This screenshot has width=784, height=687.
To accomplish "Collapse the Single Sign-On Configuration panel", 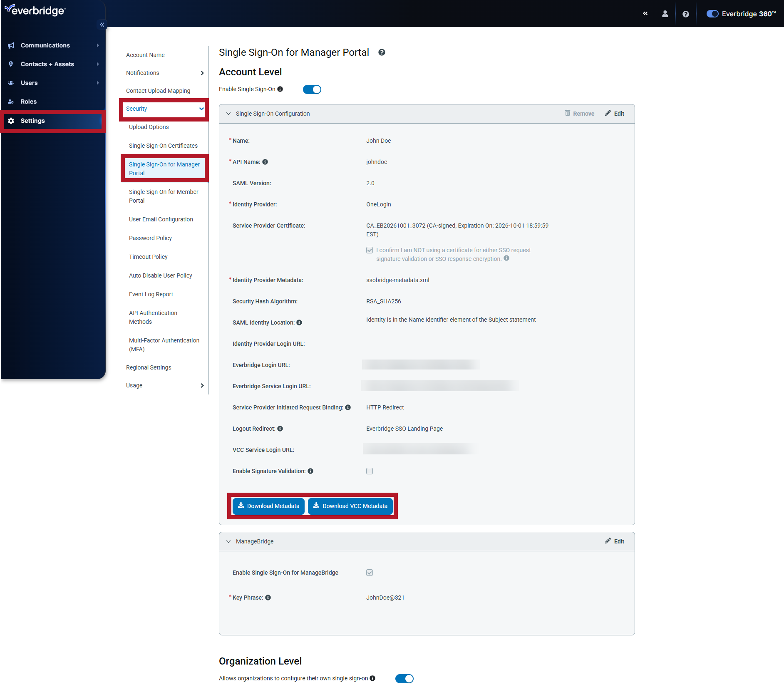I will point(228,114).
